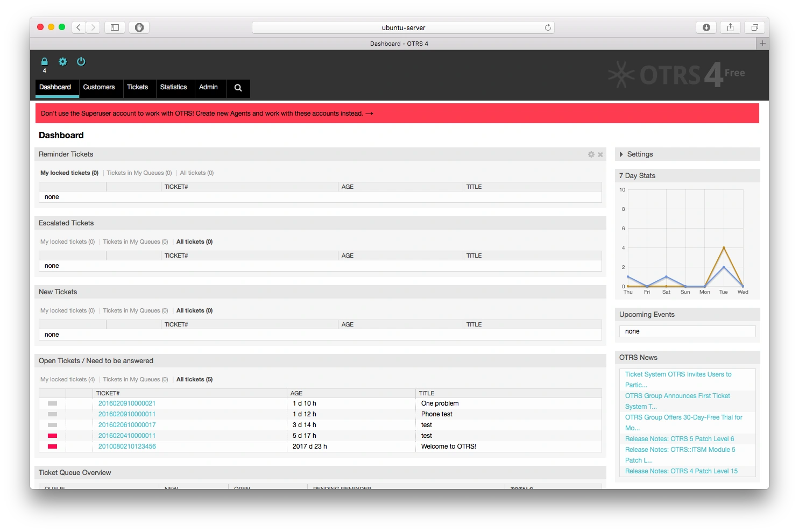Screen dimensions: 799x532
Task: Toggle the Safari sidebar button
Action: click(x=115, y=27)
